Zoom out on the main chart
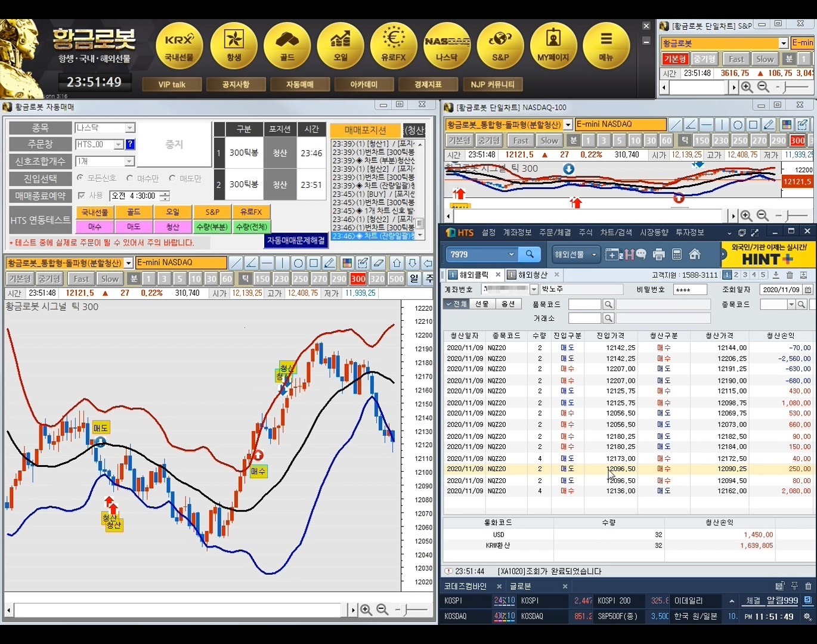817x644 pixels. coord(383,609)
